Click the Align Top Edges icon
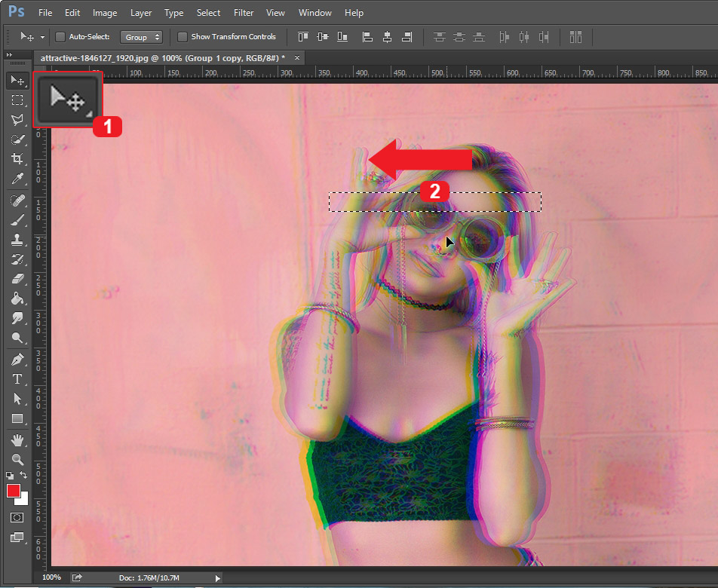The image size is (718, 588). click(x=302, y=37)
